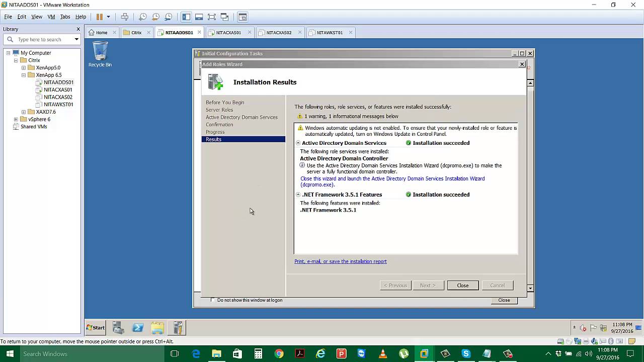
Task: Collapse Active Directory Domain Services results section
Action: point(298,143)
